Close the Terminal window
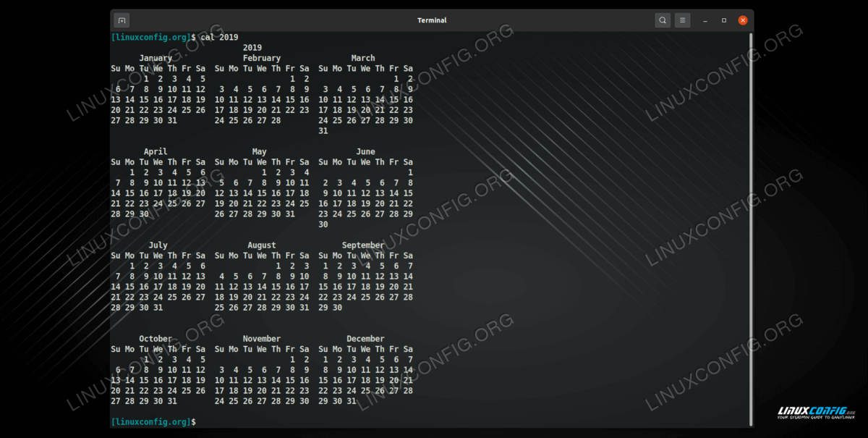Screen dimensions: 868x438 pos(742,20)
